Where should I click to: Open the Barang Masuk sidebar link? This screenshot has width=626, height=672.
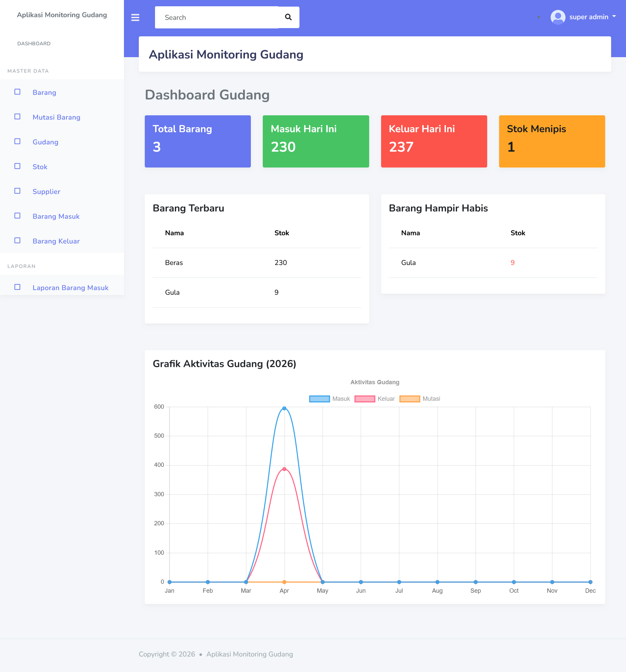point(56,216)
